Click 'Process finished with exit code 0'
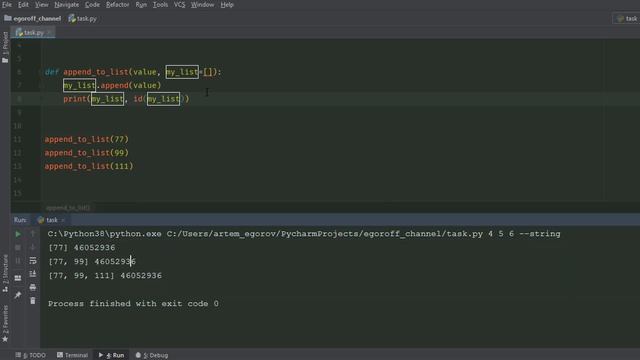The image size is (640, 360). 133,304
